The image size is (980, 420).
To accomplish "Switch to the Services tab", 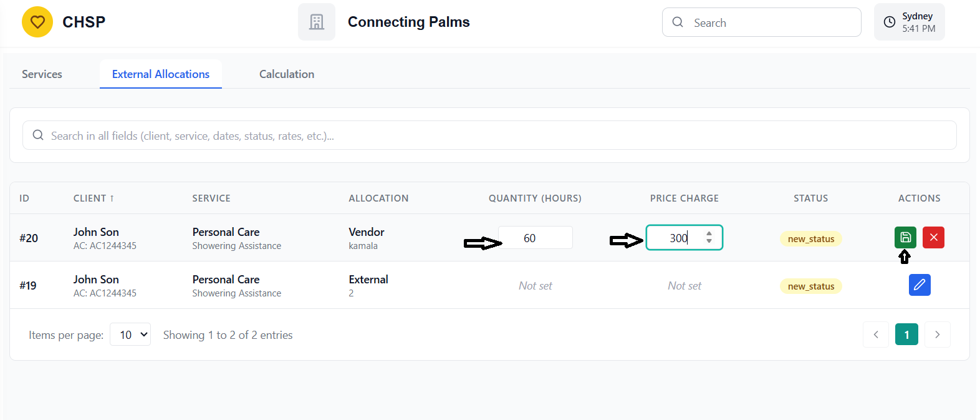I will coord(42,74).
